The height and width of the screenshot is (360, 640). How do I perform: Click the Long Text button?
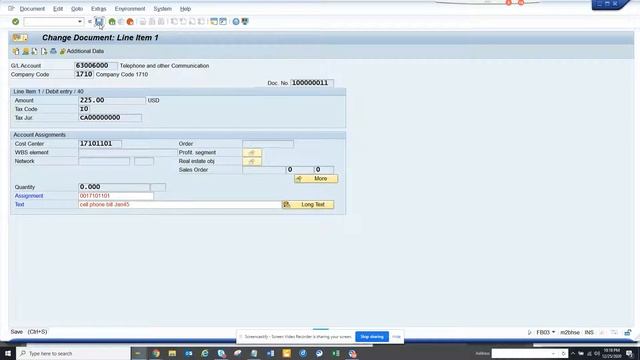pyautogui.click(x=308, y=204)
